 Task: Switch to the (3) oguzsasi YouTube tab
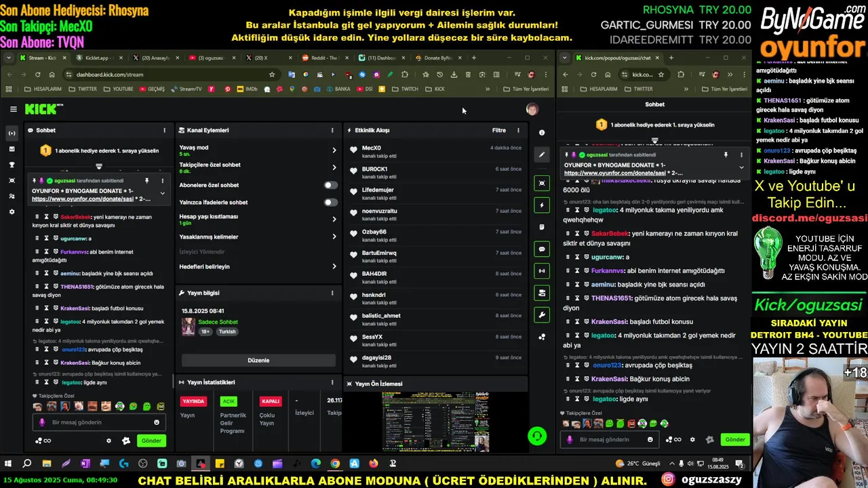pos(212,58)
